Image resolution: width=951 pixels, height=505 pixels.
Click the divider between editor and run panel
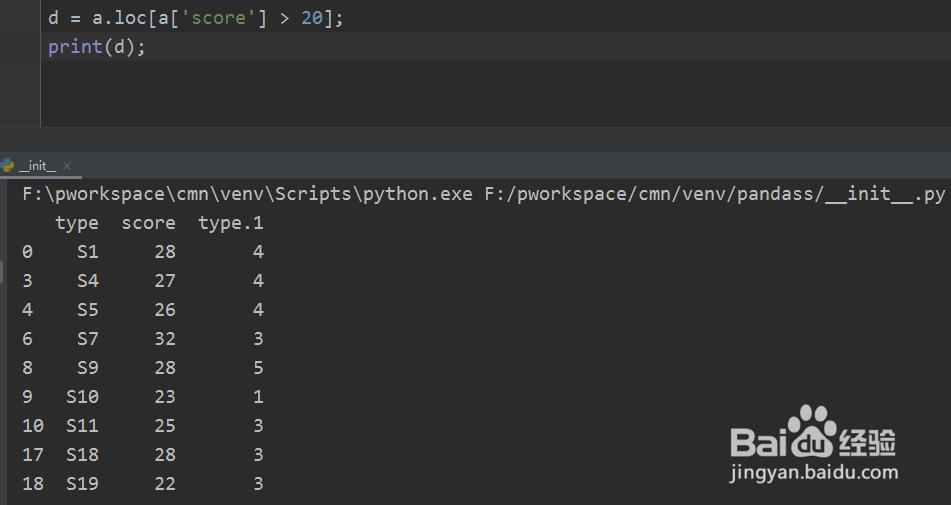point(475,140)
